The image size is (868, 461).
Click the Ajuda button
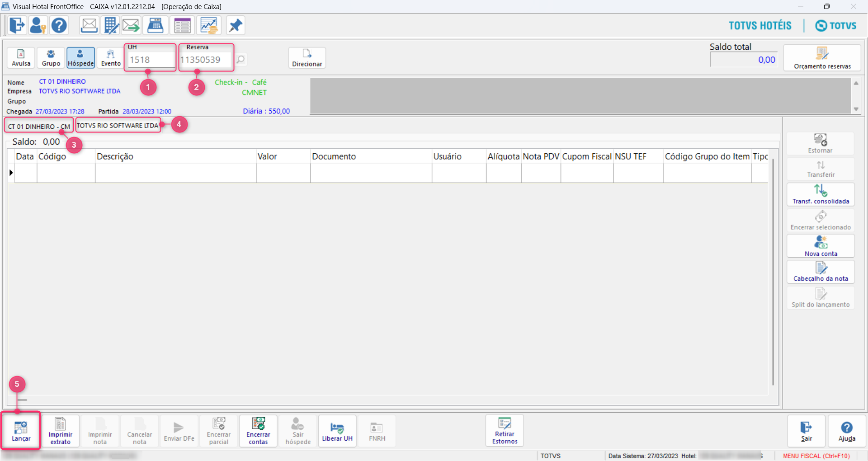click(847, 431)
